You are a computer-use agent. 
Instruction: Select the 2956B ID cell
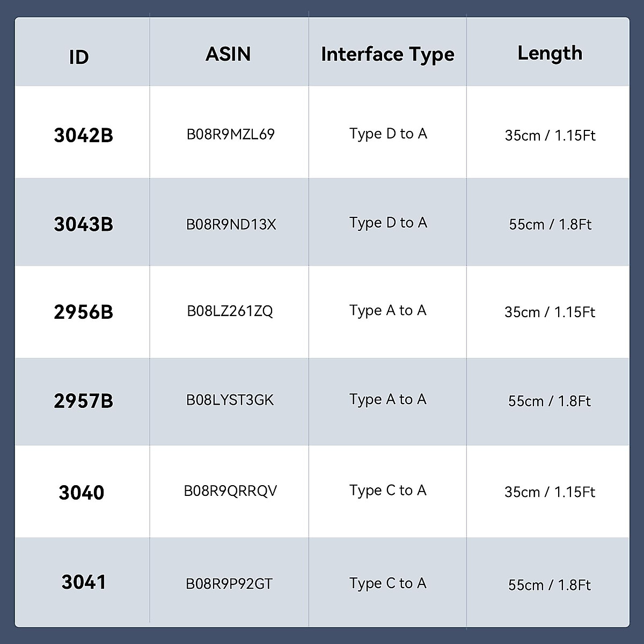(x=83, y=312)
